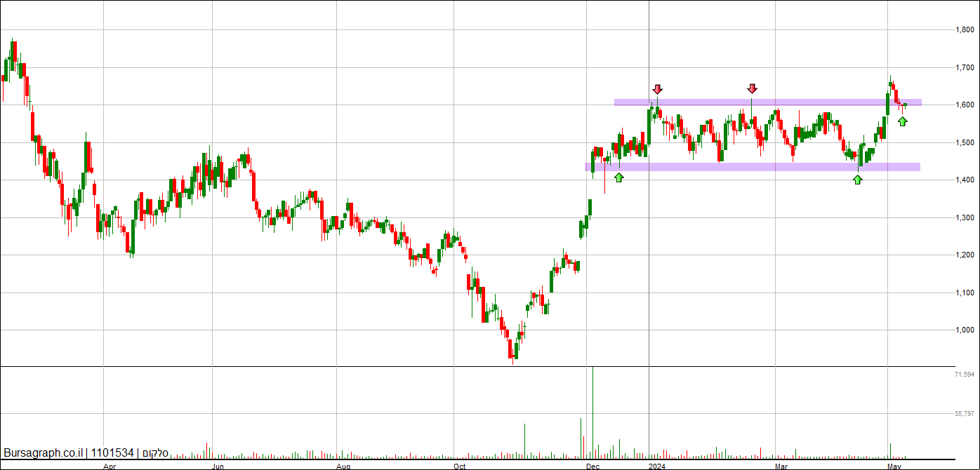Click the 1,300 price axis label

[x=964, y=218]
